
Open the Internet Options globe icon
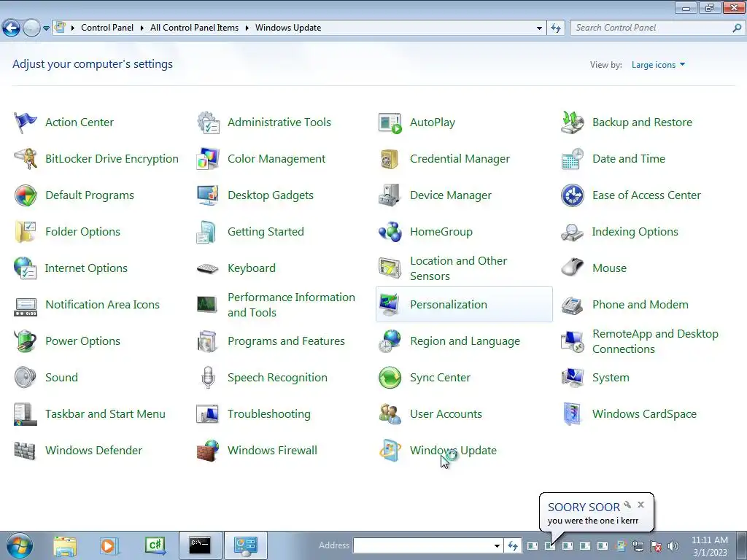click(x=26, y=268)
